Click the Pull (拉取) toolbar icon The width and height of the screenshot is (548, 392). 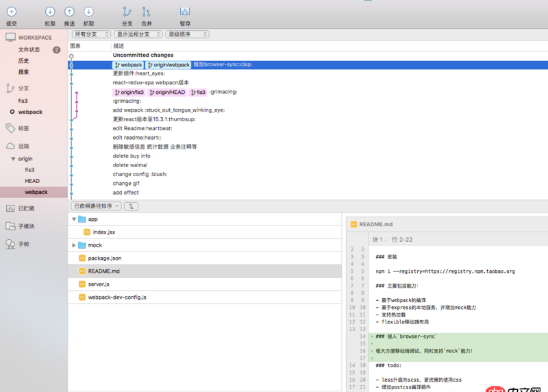[x=50, y=12]
